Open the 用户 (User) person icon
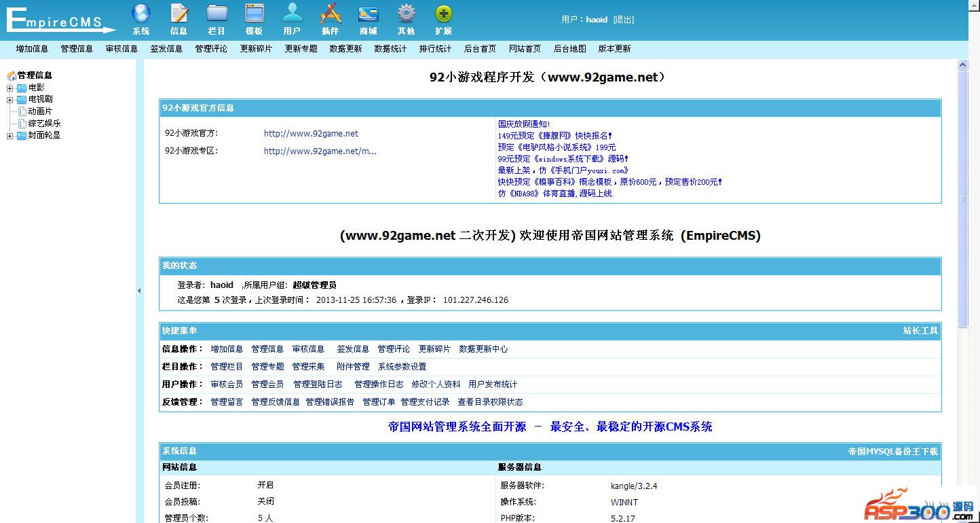 pyautogui.click(x=293, y=14)
